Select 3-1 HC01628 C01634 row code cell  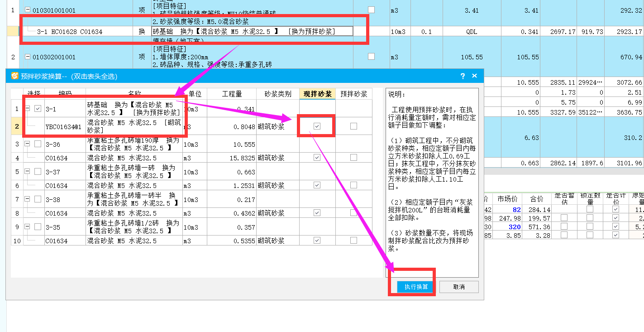[x=77, y=32]
